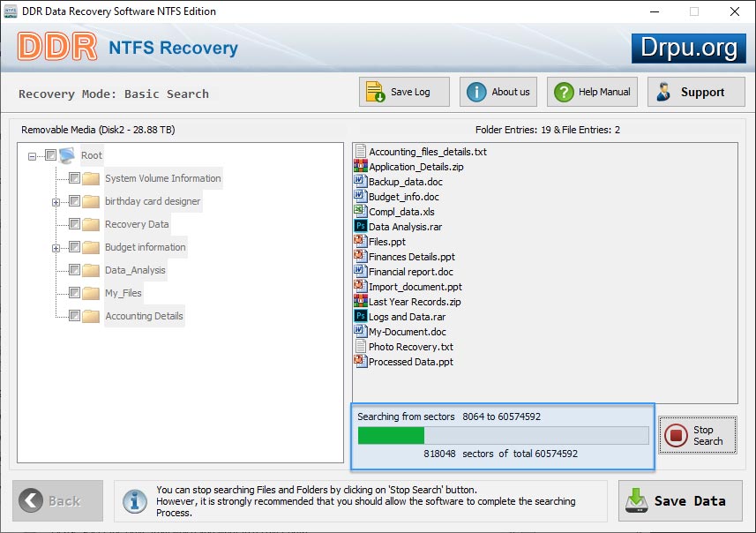Check the birthday card designer checkbox

(x=74, y=200)
